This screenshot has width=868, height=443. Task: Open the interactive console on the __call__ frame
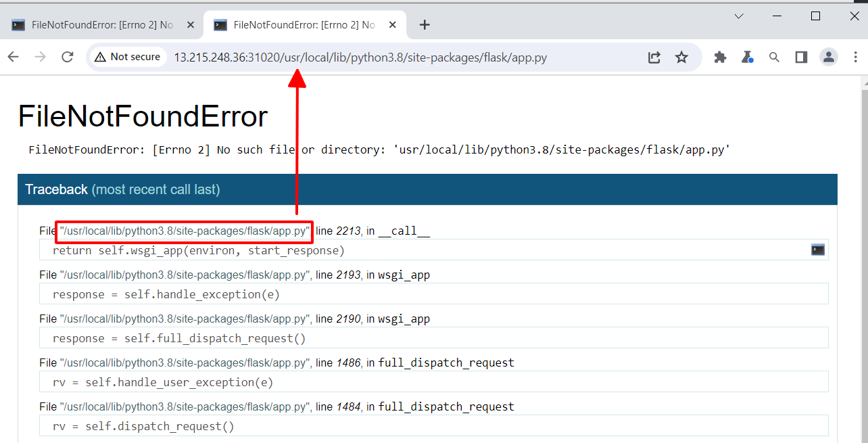pyautogui.click(x=817, y=250)
